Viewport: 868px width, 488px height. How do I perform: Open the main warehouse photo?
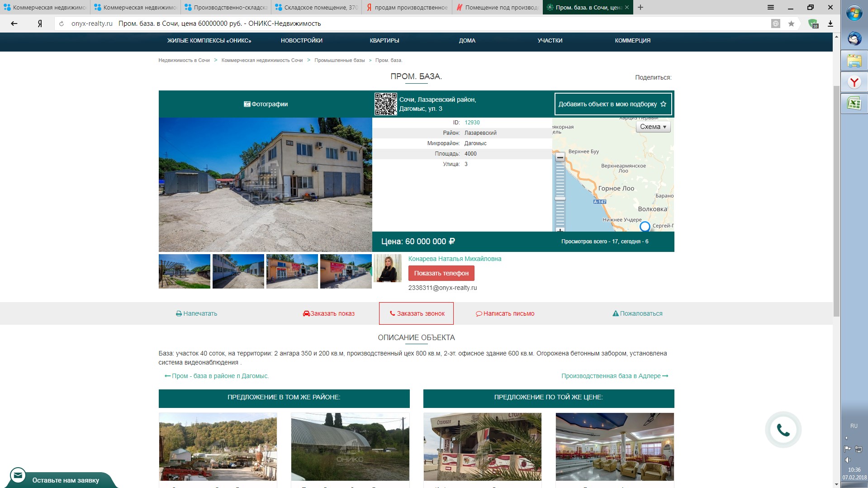coord(266,185)
